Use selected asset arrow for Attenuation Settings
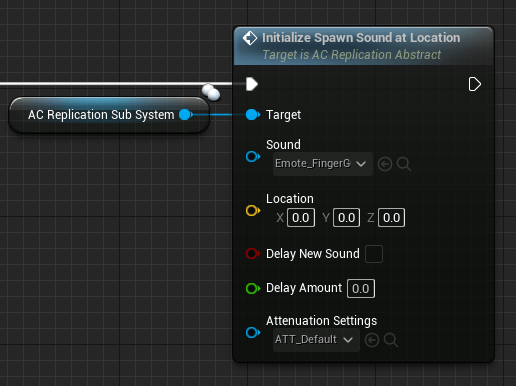 372,340
